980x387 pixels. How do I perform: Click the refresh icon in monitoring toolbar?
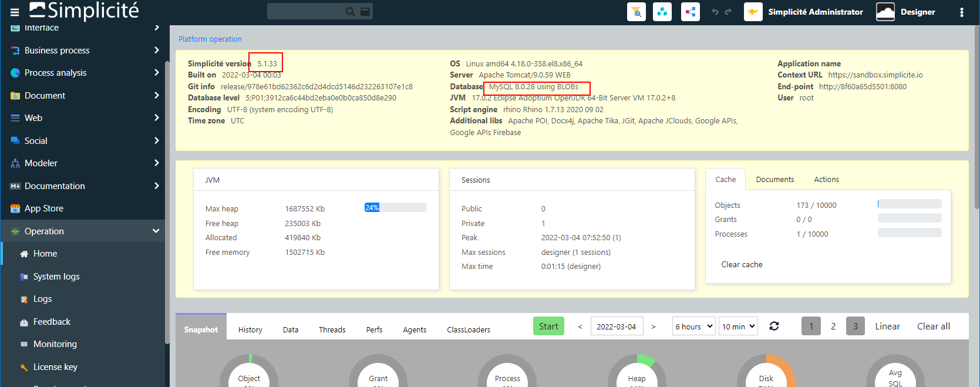(x=774, y=326)
